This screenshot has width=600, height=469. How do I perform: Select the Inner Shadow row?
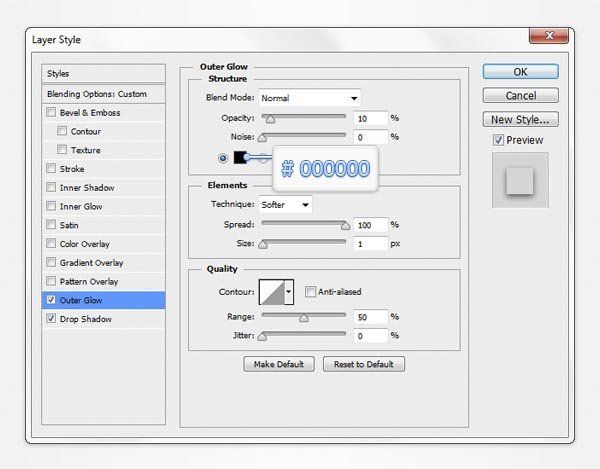tap(103, 187)
